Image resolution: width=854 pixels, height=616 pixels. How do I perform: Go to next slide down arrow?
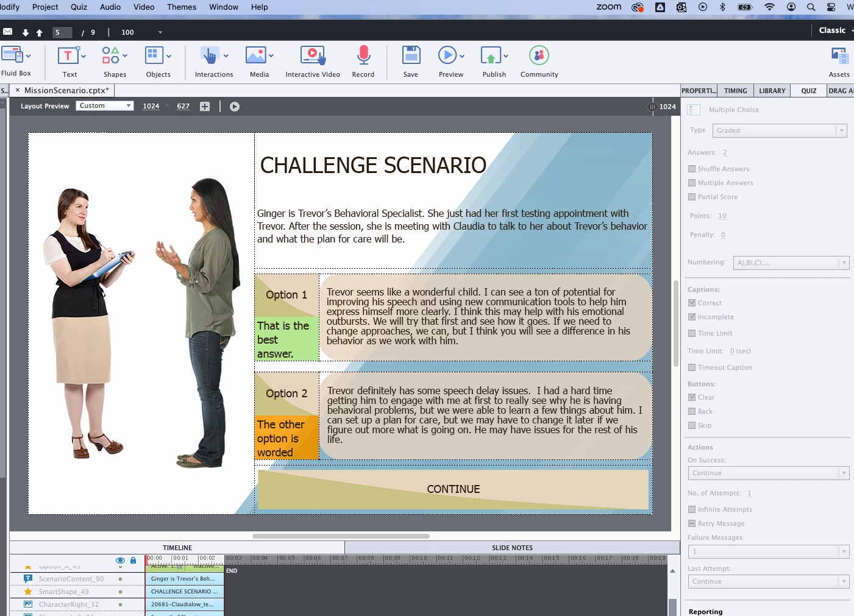[26, 33]
